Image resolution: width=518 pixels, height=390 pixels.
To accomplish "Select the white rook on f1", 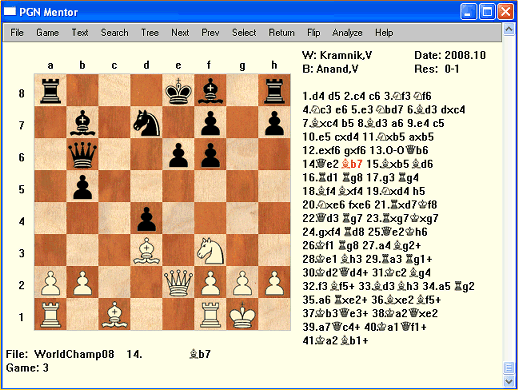I will point(210,314).
